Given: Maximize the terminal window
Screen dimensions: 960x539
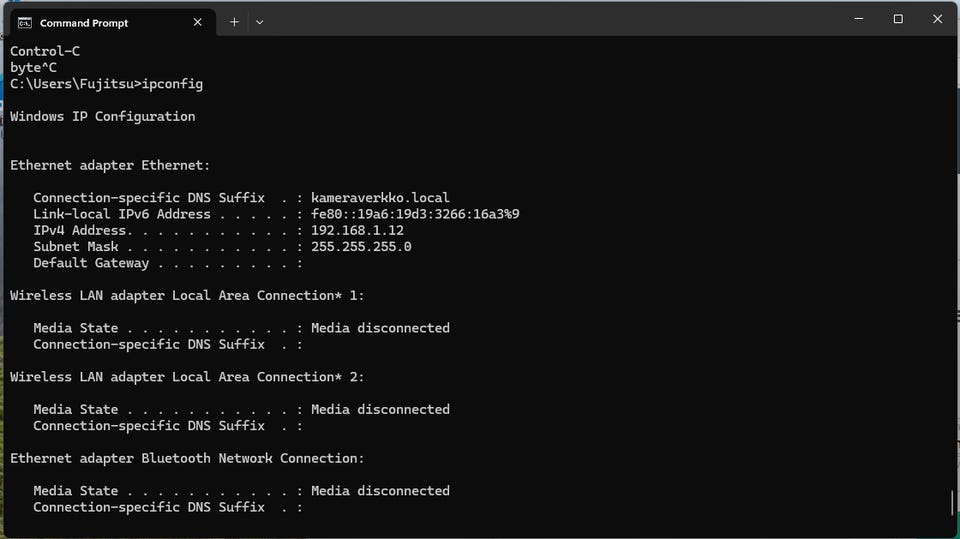Looking at the screenshot, I should click(898, 19).
